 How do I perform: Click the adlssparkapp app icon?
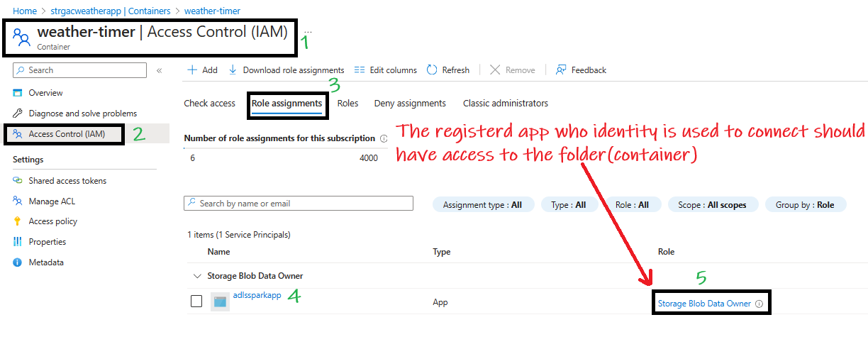220,302
